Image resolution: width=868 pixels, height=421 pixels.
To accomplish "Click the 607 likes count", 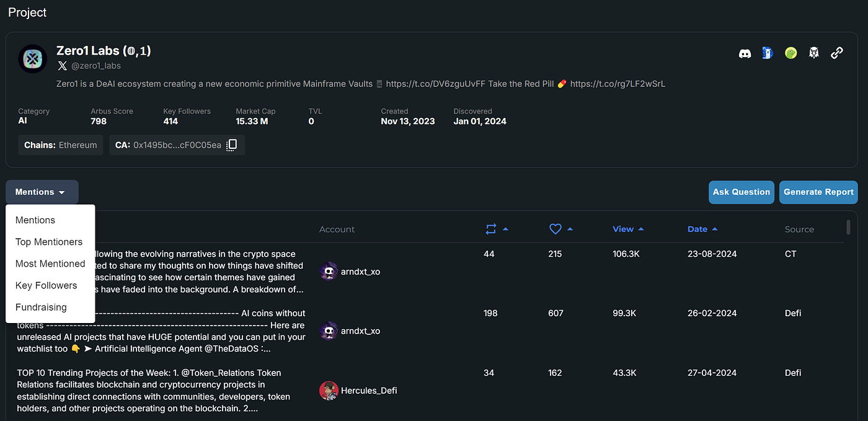I will point(556,313).
